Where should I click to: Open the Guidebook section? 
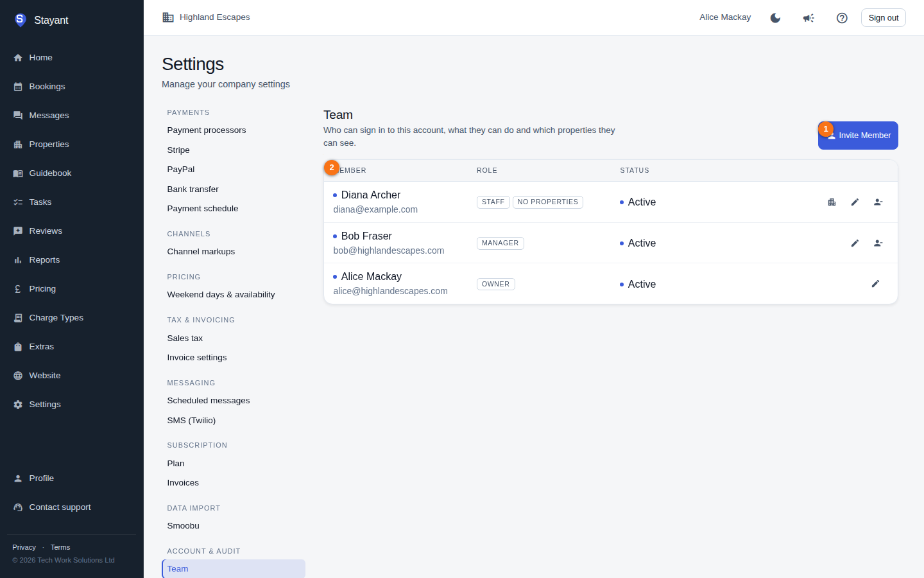(72, 173)
